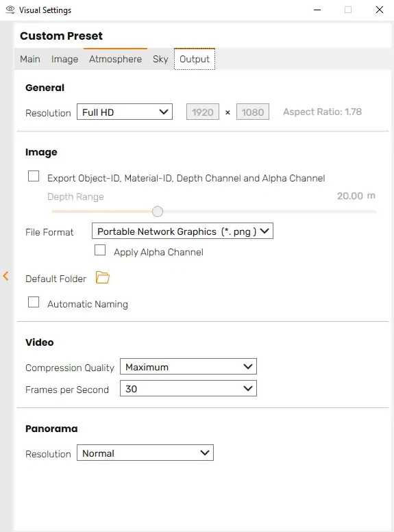The width and height of the screenshot is (394, 532).
Task: Click the height field showing 1080
Action: pyautogui.click(x=253, y=112)
